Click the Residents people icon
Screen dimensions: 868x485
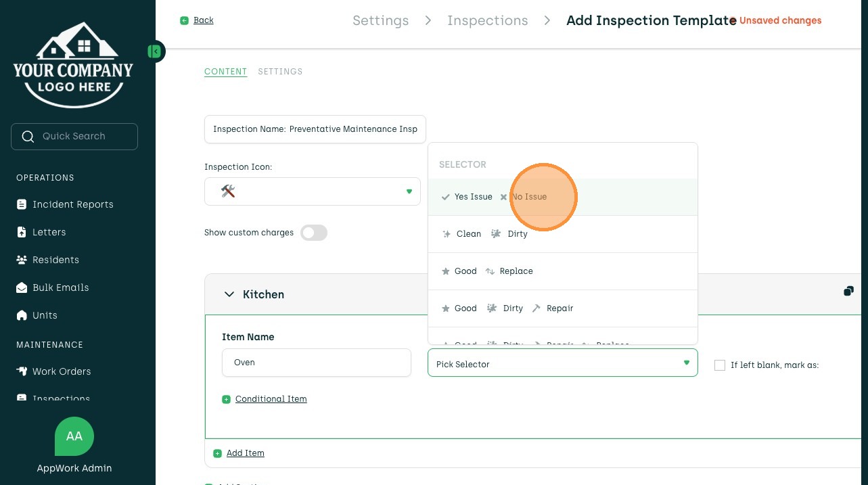pos(22,260)
